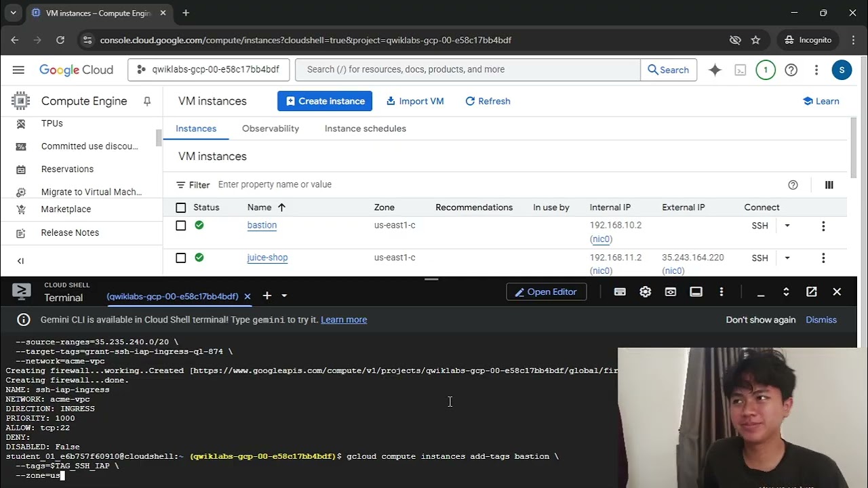868x488 pixels.
Task: Bookmark this page with the star
Action: (755, 40)
